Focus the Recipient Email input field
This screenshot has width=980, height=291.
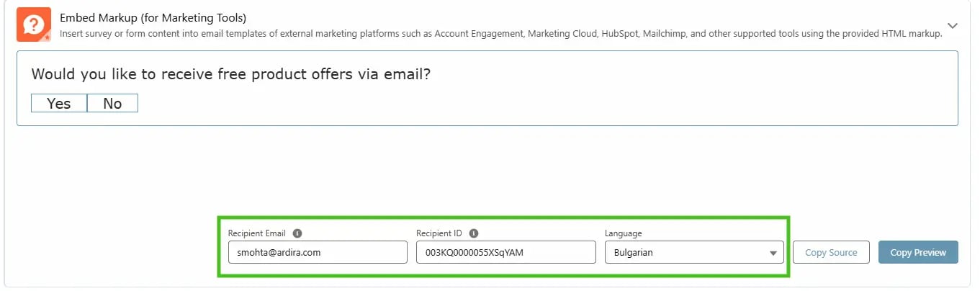click(x=318, y=253)
